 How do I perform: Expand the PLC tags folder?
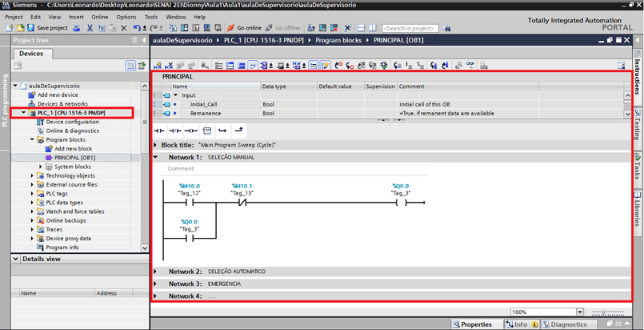(32, 194)
